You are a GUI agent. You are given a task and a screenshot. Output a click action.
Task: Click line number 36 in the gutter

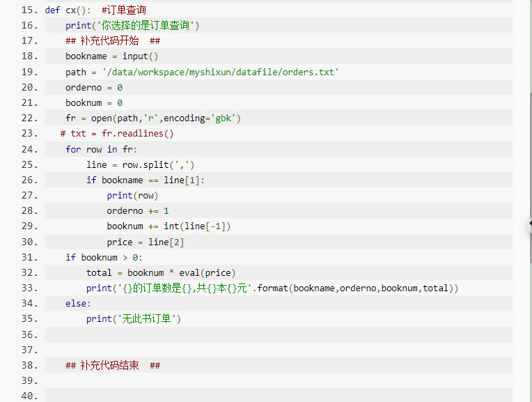pyautogui.click(x=29, y=334)
